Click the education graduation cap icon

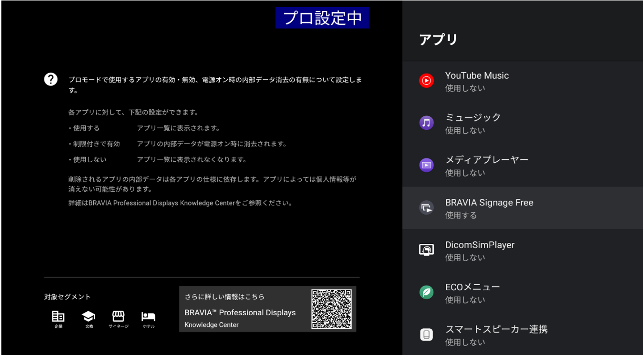coord(89,317)
